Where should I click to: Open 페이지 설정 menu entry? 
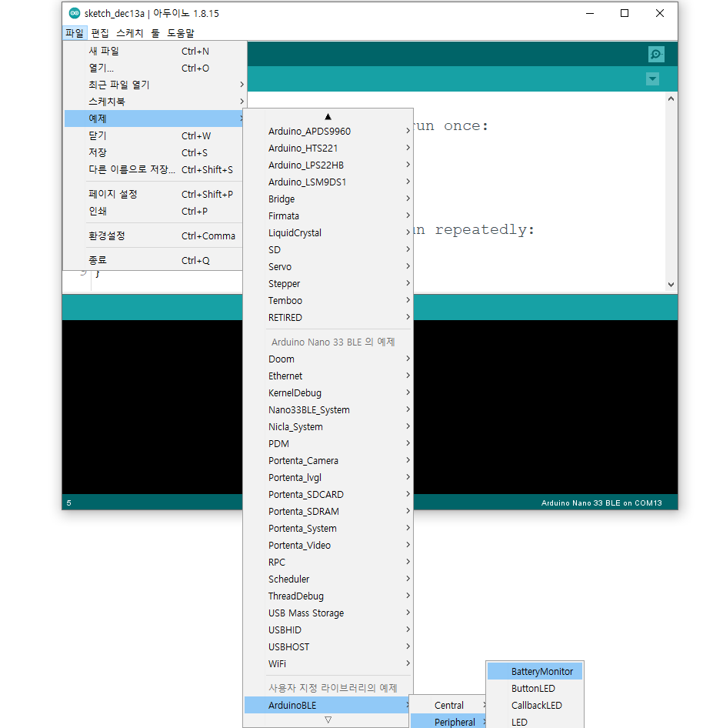[x=153, y=194]
